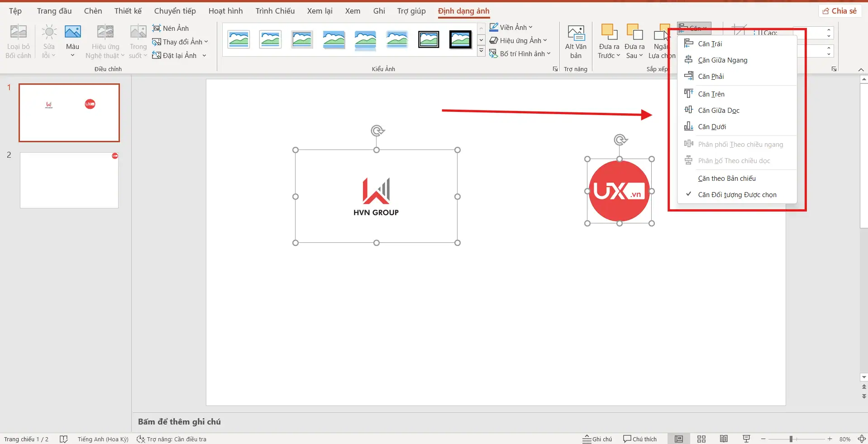Click the zoom slider handle
This screenshot has width=868, height=444.
pyautogui.click(x=791, y=439)
